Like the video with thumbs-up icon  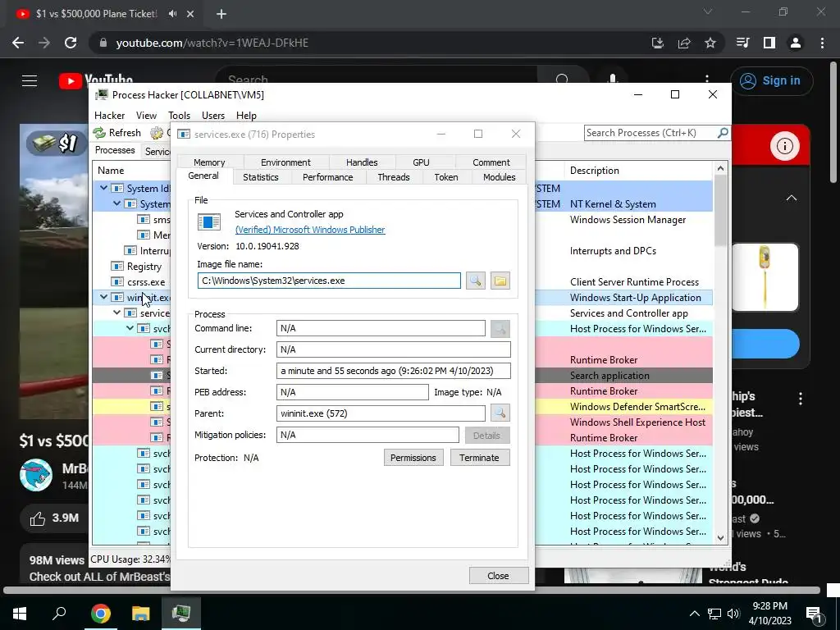click(38, 518)
